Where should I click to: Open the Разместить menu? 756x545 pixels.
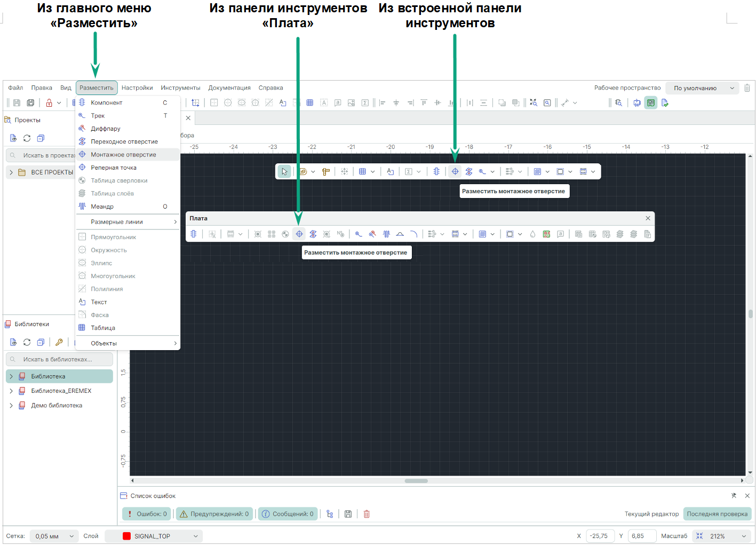click(x=97, y=88)
